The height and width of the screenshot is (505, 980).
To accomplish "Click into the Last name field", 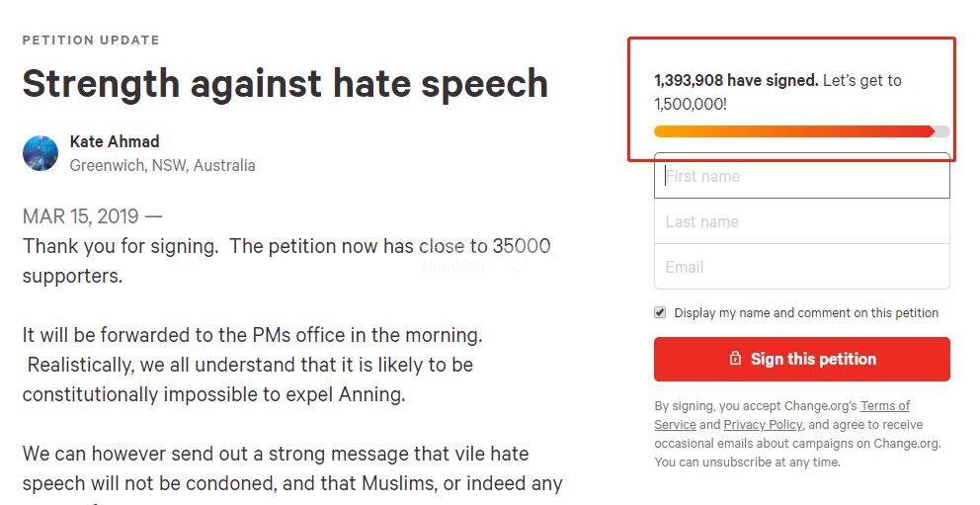I will click(x=801, y=221).
